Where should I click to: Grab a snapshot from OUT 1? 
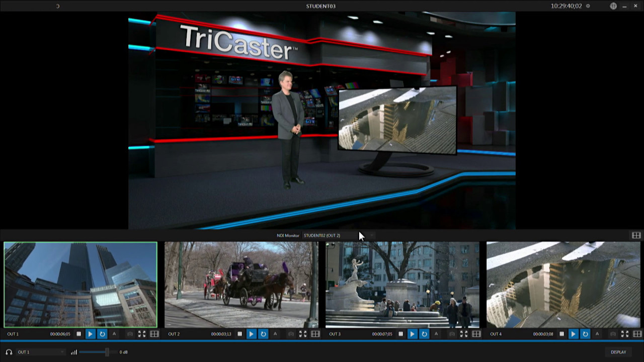[130, 334]
